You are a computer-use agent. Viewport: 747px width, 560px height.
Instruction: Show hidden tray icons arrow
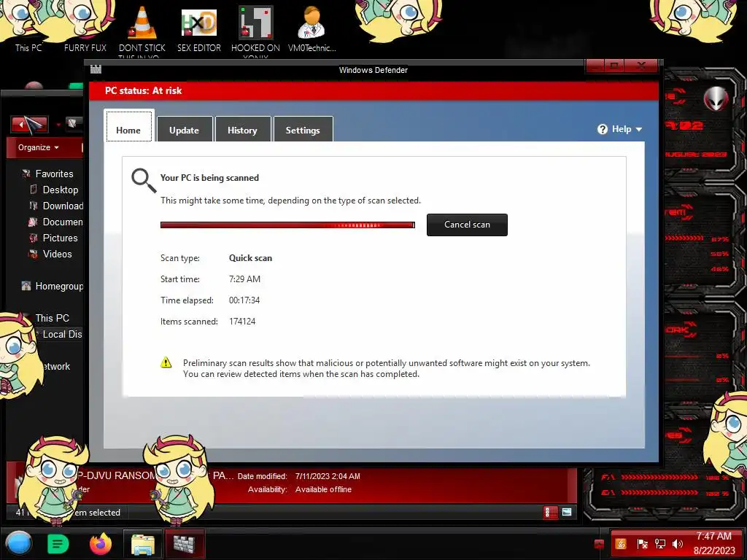[599, 544]
